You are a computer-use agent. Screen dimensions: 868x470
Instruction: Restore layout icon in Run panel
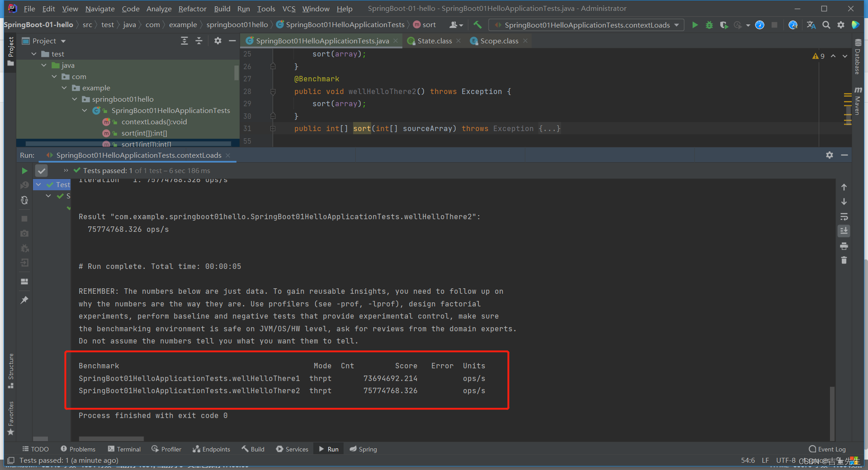click(x=24, y=281)
